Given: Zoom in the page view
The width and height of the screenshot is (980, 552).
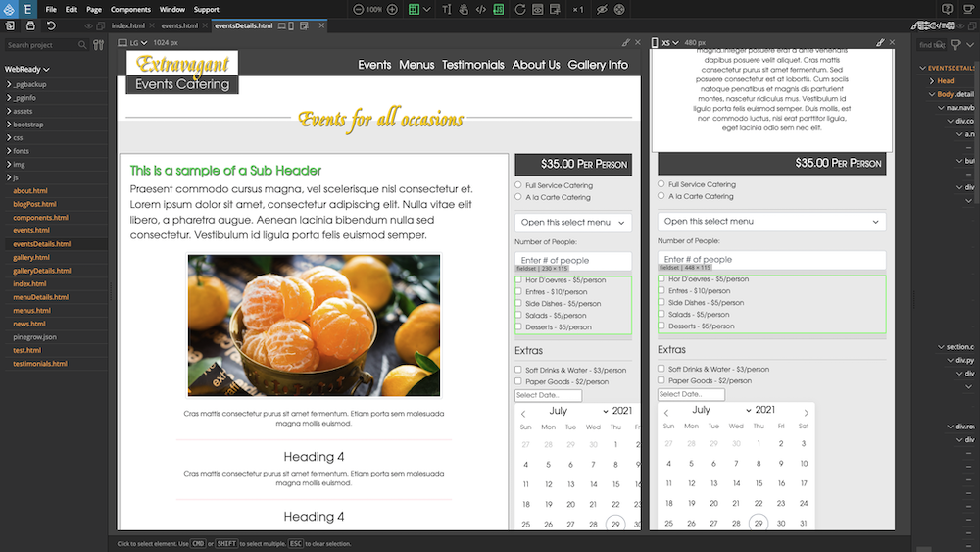Looking at the screenshot, I should pos(392,9).
